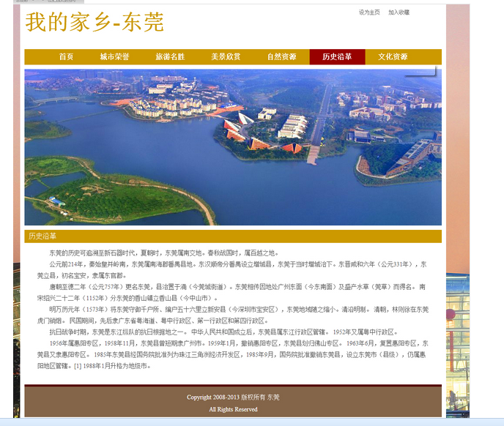Open the 美景欣赏 section
Viewport: 504px width, 426px height.
226,57
